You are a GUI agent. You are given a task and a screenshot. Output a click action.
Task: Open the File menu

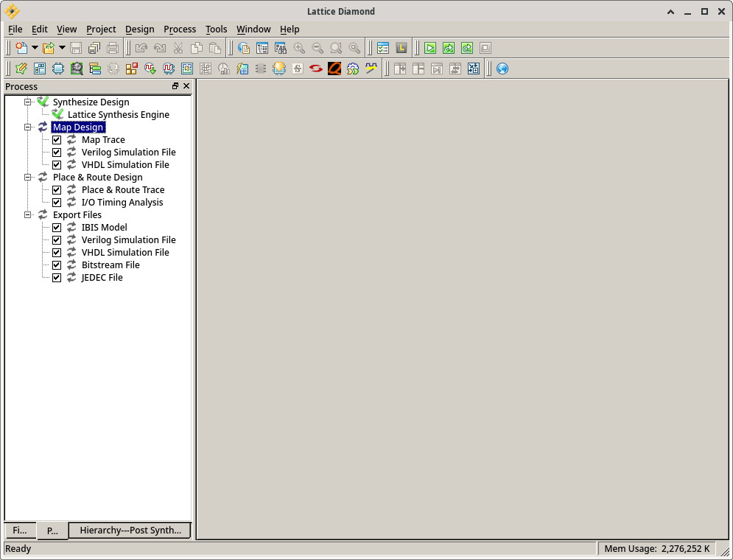click(15, 29)
